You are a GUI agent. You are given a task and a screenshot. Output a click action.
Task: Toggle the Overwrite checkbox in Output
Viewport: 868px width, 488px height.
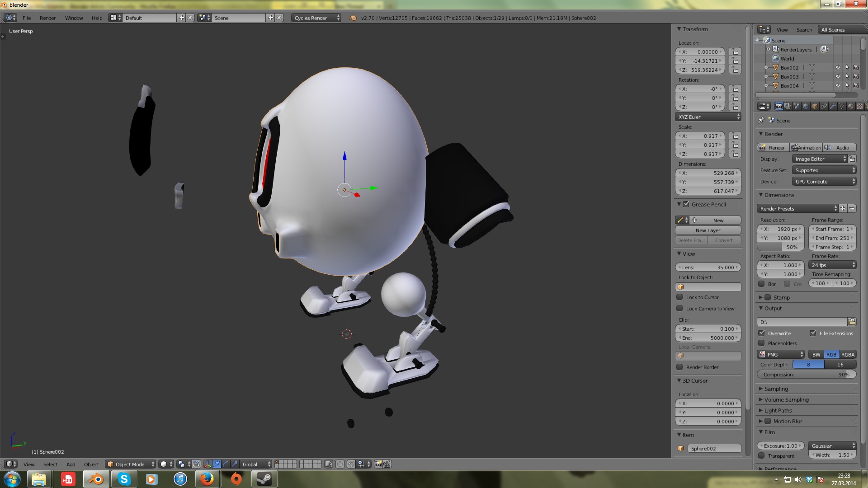pos(763,333)
